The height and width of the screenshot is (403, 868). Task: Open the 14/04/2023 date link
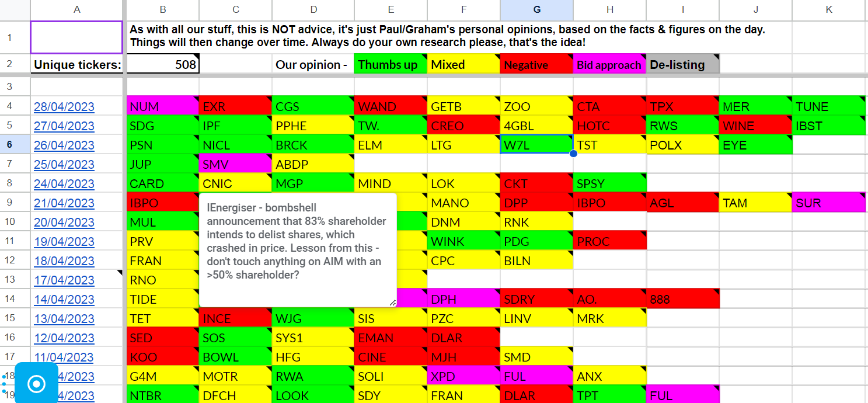tap(64, 300)
